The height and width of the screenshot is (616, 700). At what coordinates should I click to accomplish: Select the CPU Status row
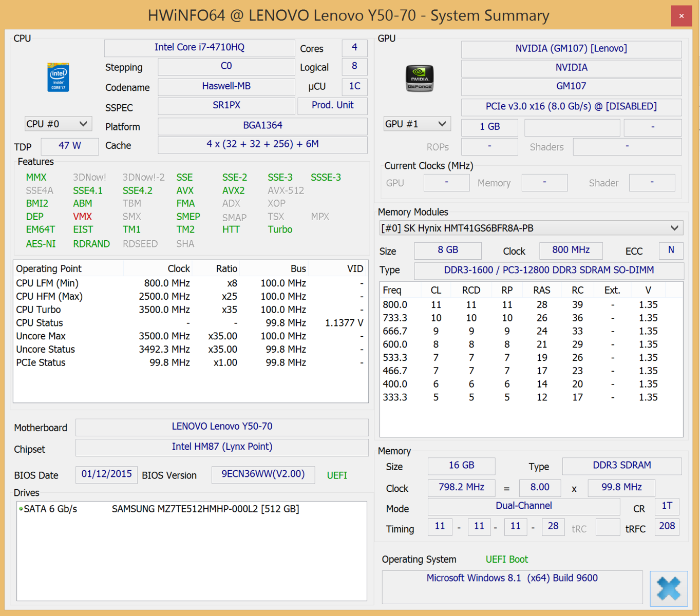190,323
